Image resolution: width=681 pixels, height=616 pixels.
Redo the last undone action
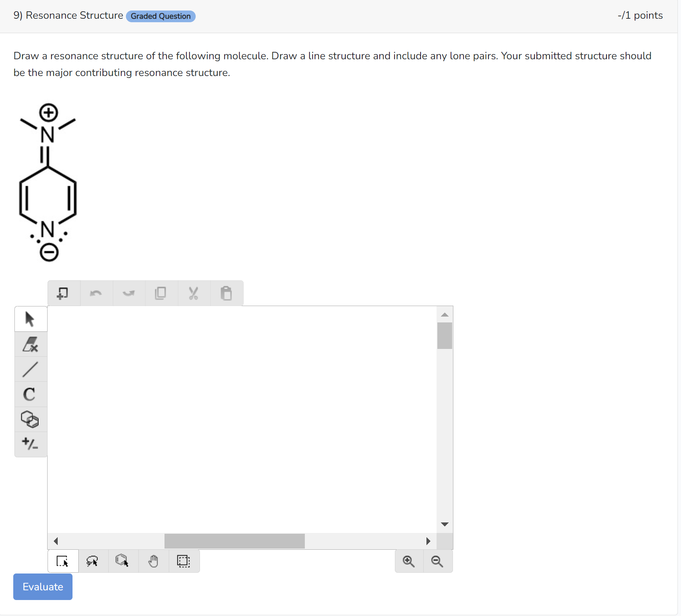[129, 293]
